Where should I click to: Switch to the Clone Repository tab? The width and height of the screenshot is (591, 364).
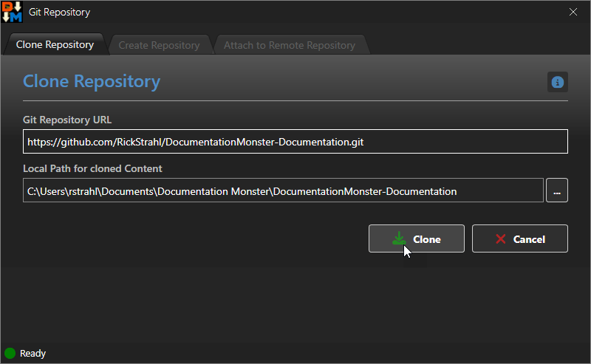pyautogui.click(x=55, y=45)
